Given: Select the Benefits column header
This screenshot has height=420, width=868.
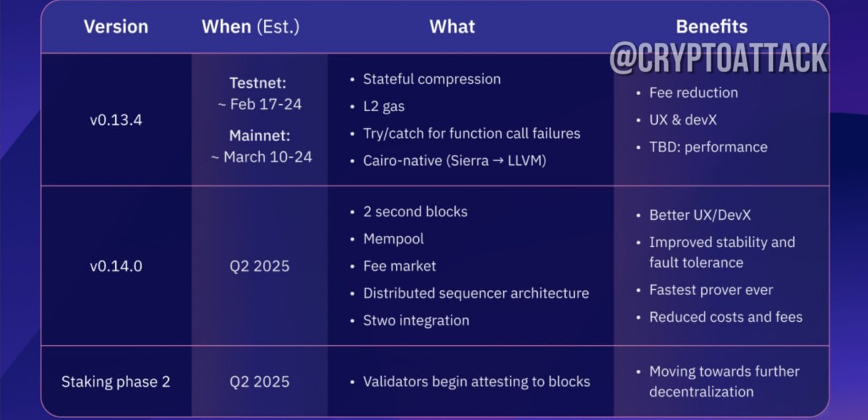Looking at the screenshot, I should pos(711,27).
